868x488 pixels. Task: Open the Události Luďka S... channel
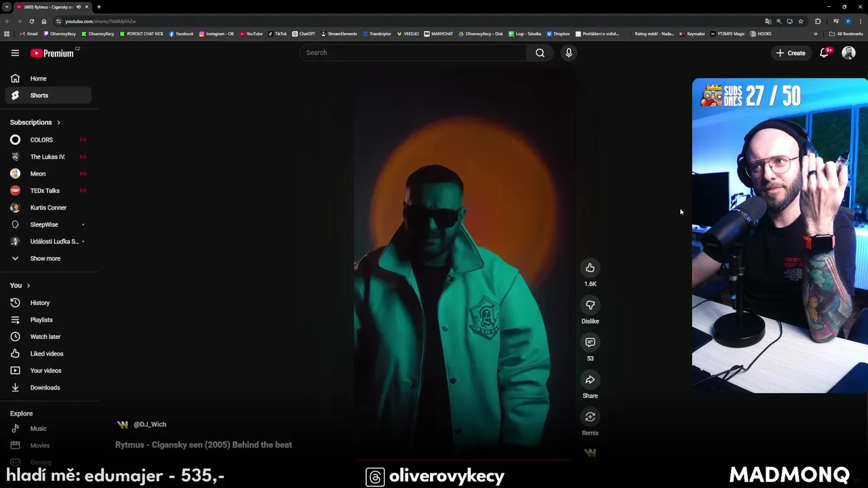(48, 241)
